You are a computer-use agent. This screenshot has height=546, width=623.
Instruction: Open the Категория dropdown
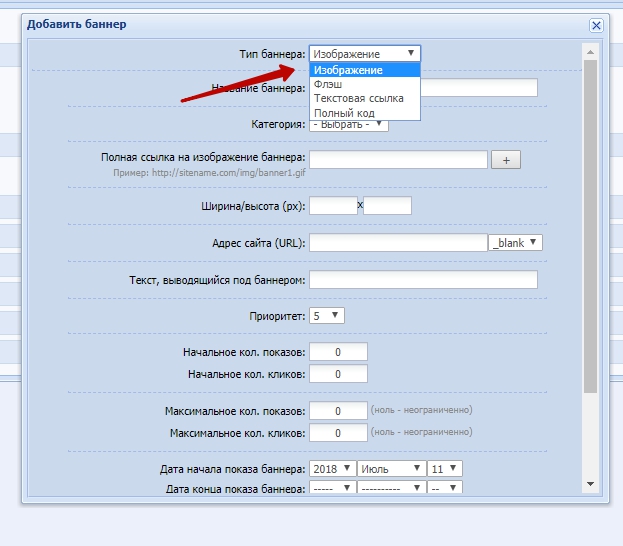pos(349,125)
